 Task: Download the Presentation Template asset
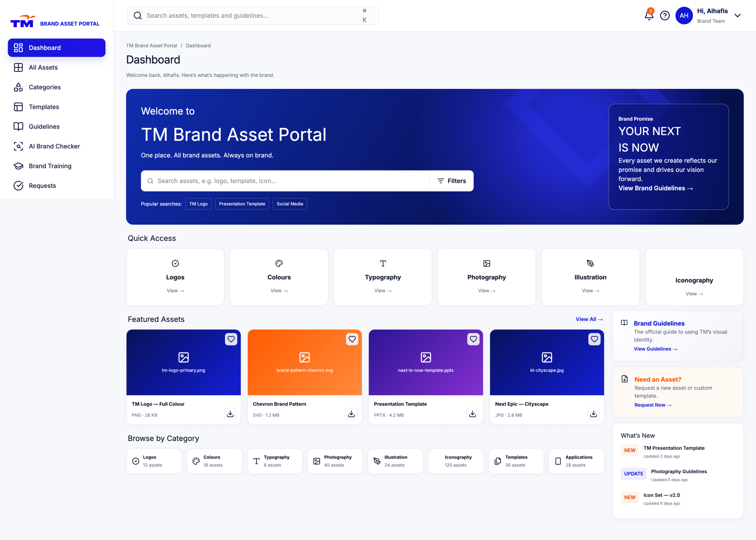tap(472, 414)
